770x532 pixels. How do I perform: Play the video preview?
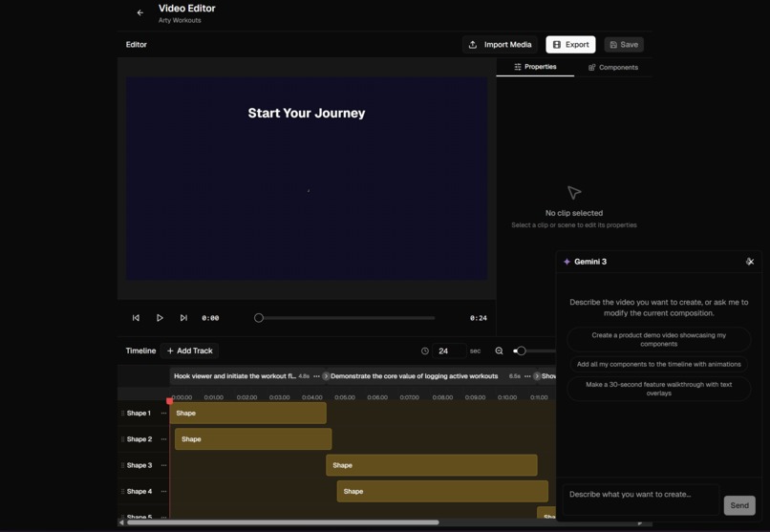(x=160, y=318)
